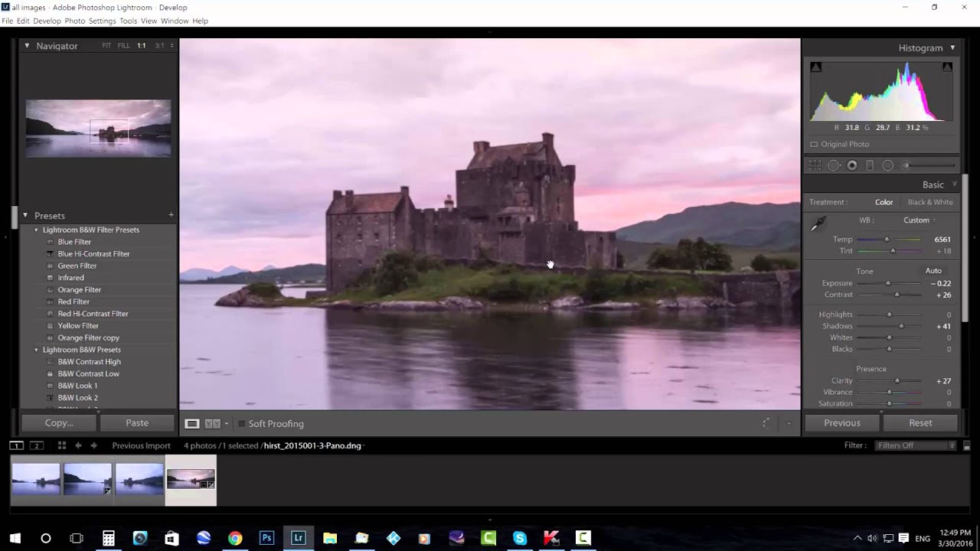Open the Photo menu
The width and height of the screenshot is (980, 551).
click(x=75, y=21)
